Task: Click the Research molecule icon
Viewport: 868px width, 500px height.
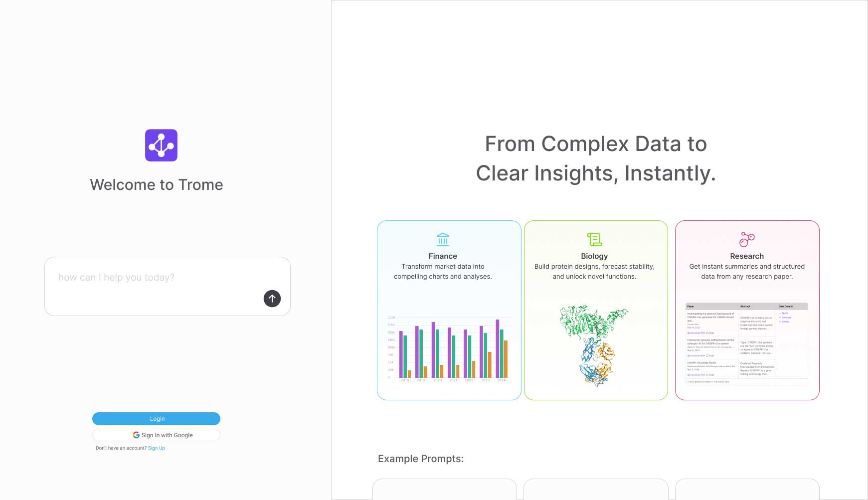Action: click(x=747, y=240)
